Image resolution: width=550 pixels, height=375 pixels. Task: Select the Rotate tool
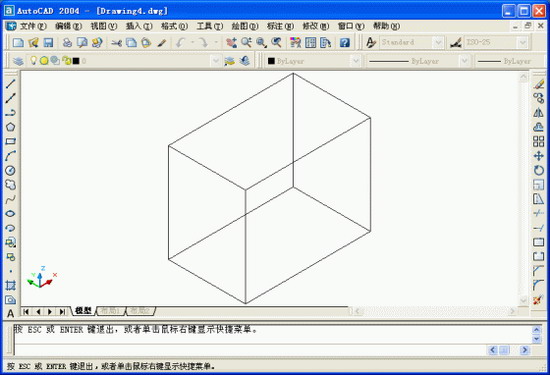pos(538,170)
